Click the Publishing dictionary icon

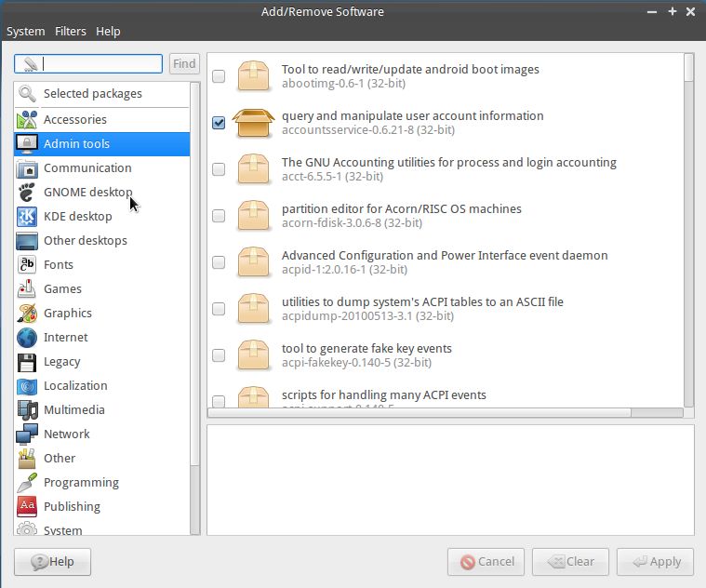(27, 507)
